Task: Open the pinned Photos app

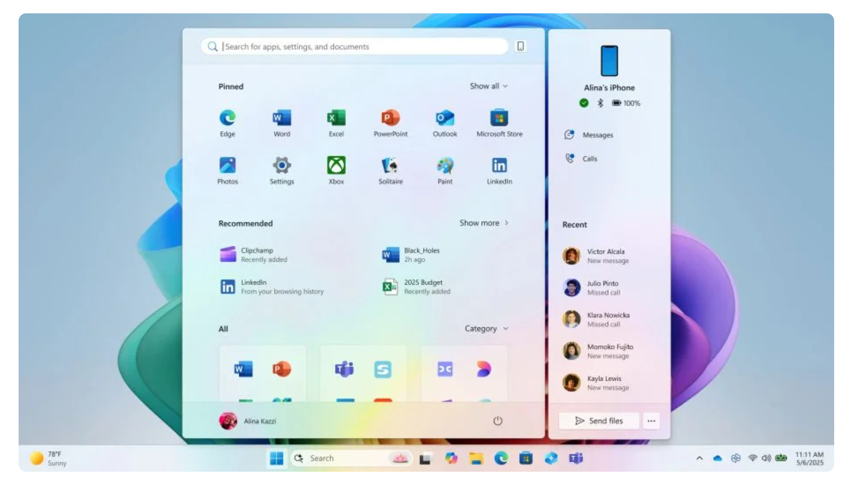Action: [x=227, y=171]
